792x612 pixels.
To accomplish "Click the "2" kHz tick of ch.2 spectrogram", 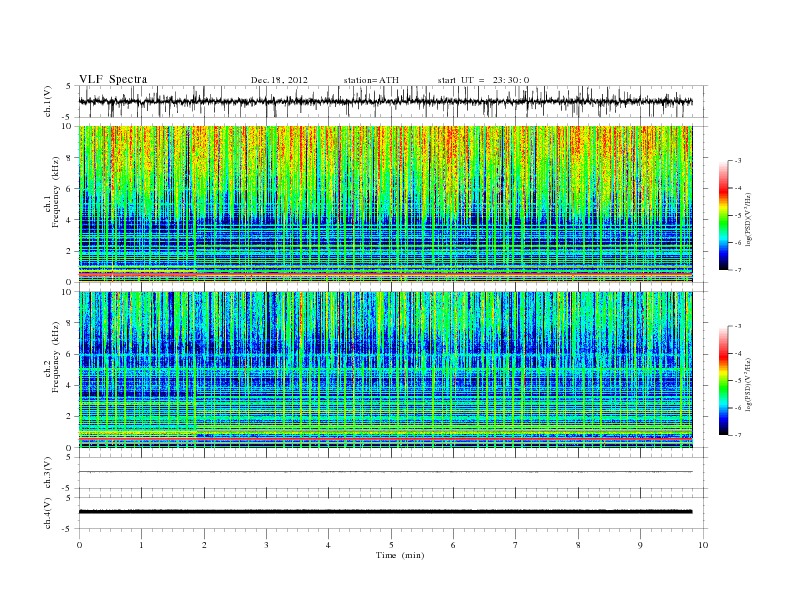I will [x=69, y=417].
